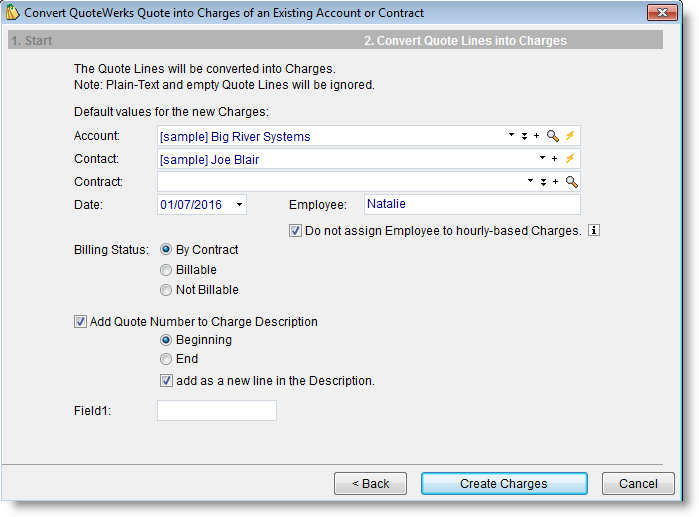Click the Account search magnifier icon

pos(553,136)
